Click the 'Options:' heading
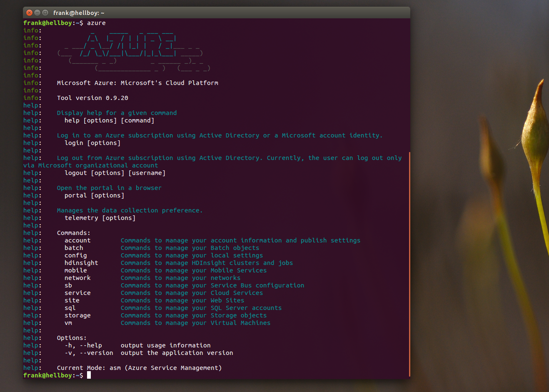The image size is (549, 392). click(x=72, y=338)
